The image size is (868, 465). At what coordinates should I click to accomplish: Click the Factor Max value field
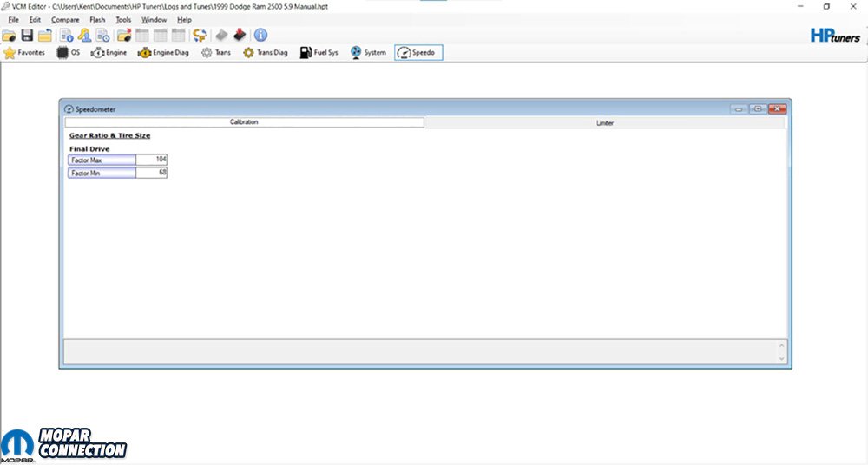tap(151, 160)
